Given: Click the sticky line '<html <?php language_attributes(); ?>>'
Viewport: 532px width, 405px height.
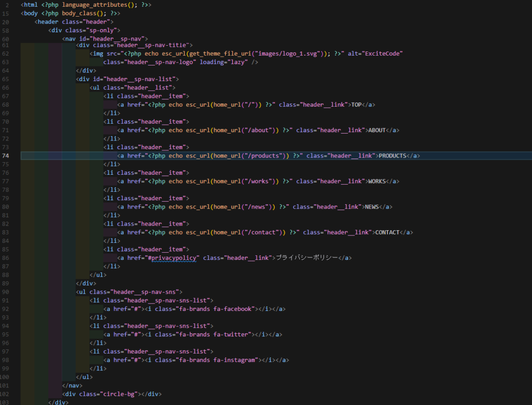Looking at the screenshot, I should coord(86,5).
